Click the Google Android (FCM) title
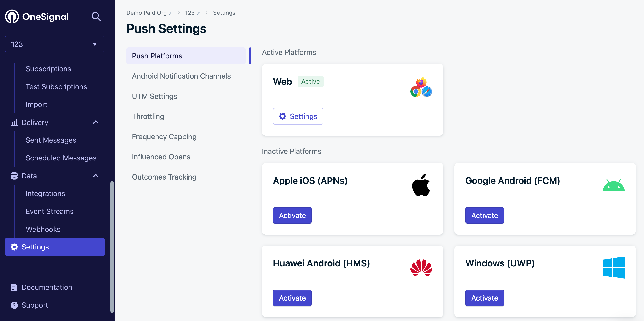Screen dimensions: 644x321 tap(513, 180)
